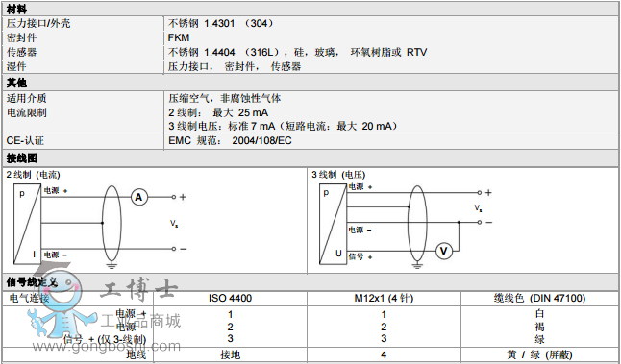
Task: Select the 'CE-认证' row label
Action: (25, 140)
